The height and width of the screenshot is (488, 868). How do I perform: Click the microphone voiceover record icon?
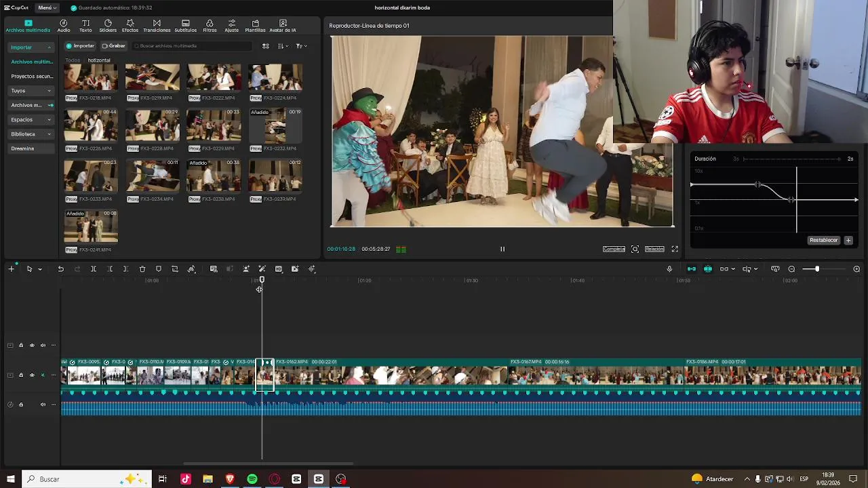point(669,269)
